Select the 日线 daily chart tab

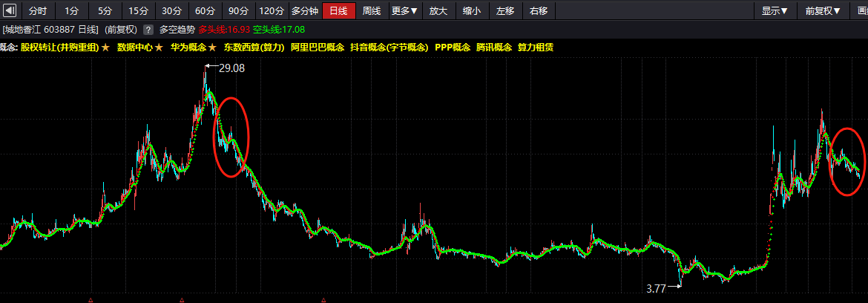pyautogui.click(x=338, y=10)
